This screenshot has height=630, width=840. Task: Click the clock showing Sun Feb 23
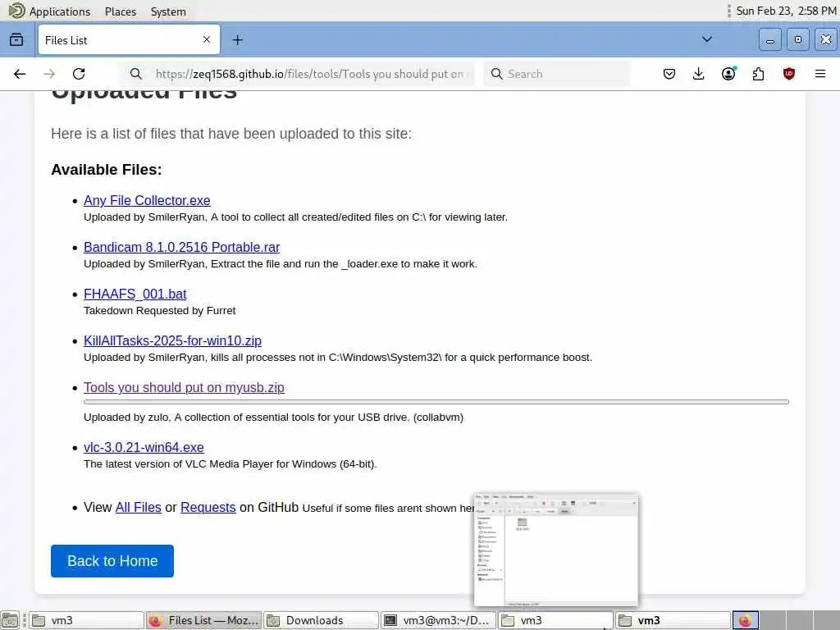pos(787,11)
